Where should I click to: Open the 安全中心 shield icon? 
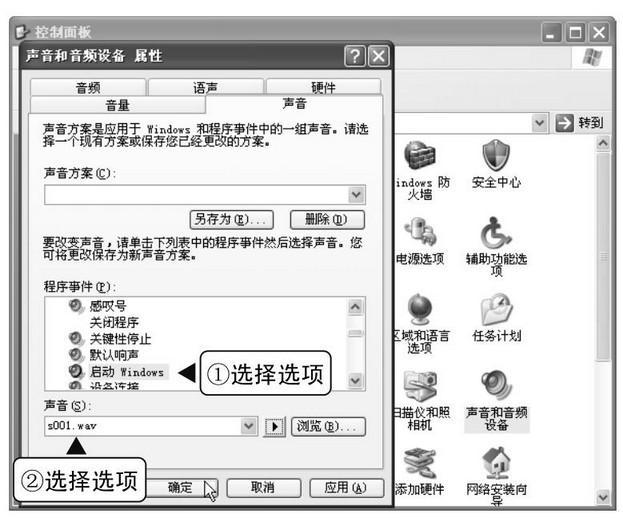point(496,155)
